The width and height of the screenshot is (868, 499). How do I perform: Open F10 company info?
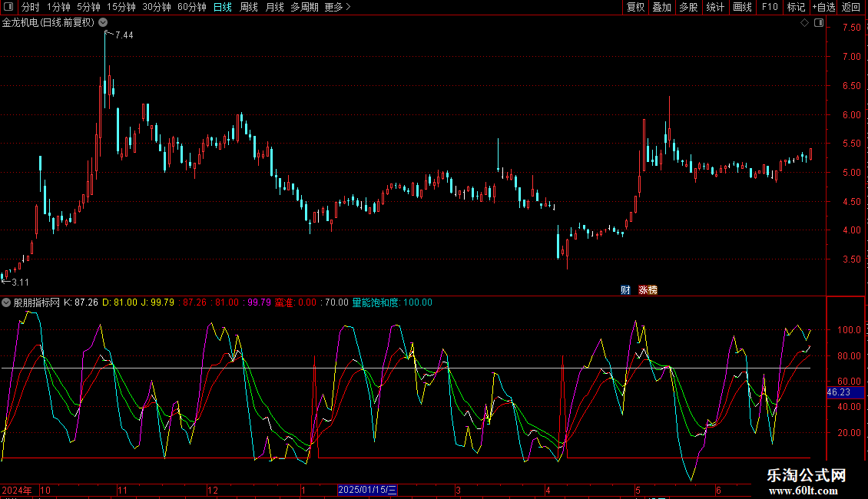pyautogui.click(x=770, y=7)
